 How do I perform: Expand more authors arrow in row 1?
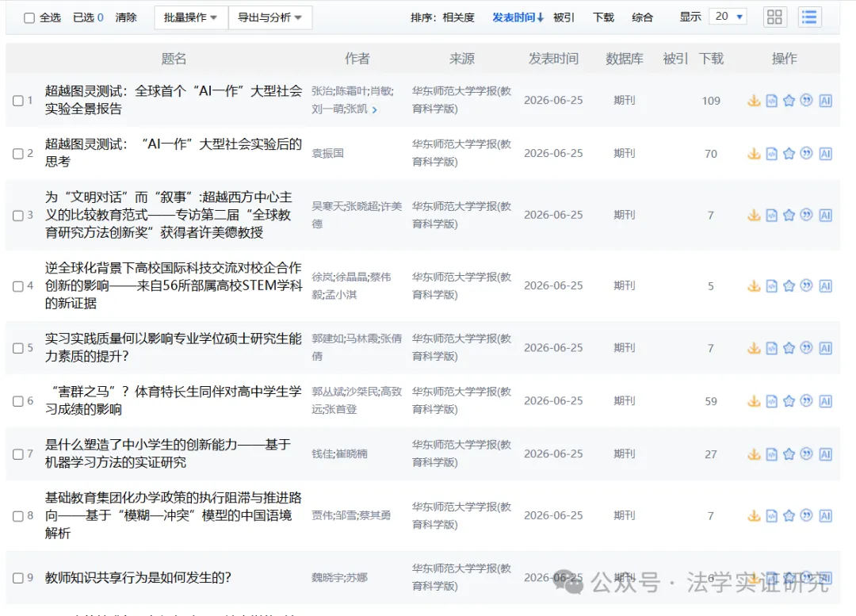[x=374, y=109]
